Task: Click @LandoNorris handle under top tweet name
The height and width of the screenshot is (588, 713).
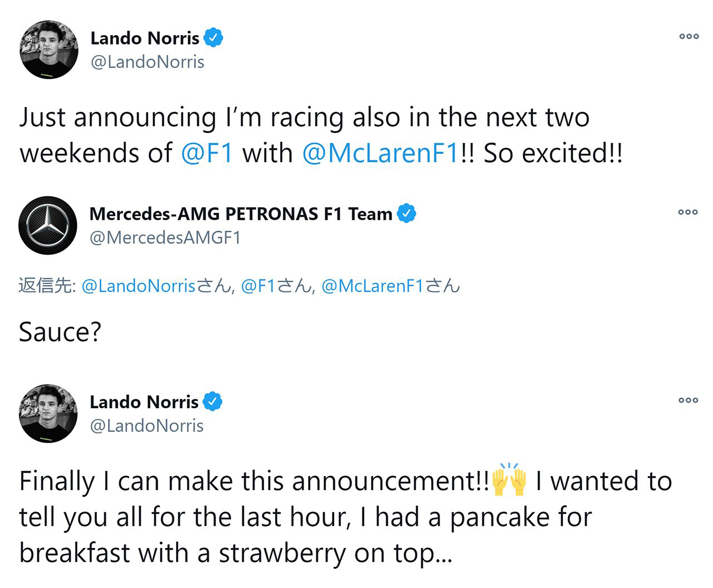Action: (x=148, y=62)
